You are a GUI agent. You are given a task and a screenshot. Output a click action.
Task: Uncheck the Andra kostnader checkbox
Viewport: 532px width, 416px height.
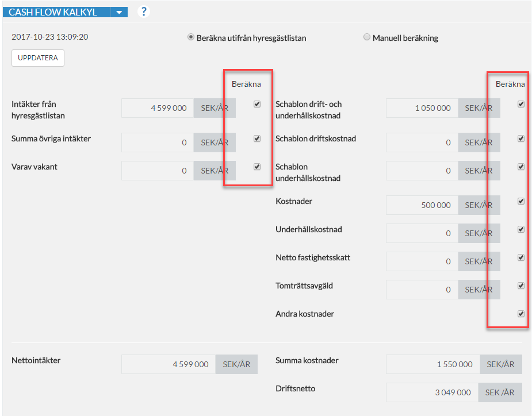[x=521, y=314]
